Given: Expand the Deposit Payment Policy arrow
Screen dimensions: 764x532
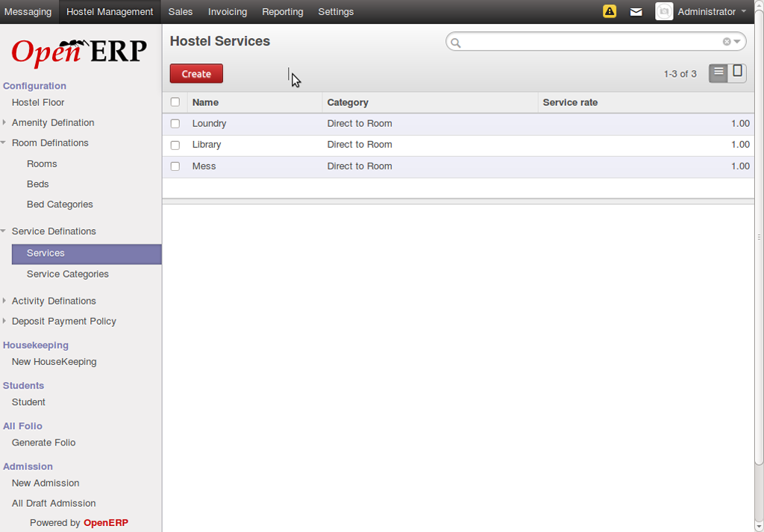Looking at the screenshot, I should (x=4, y=321).
